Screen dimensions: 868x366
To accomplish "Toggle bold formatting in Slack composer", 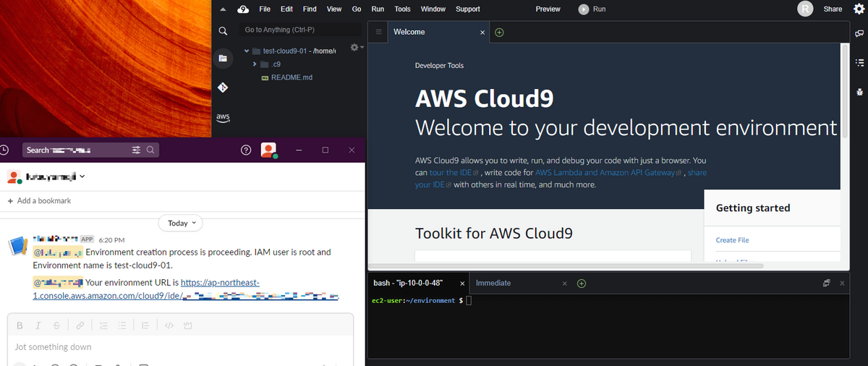I will [20, 325].
